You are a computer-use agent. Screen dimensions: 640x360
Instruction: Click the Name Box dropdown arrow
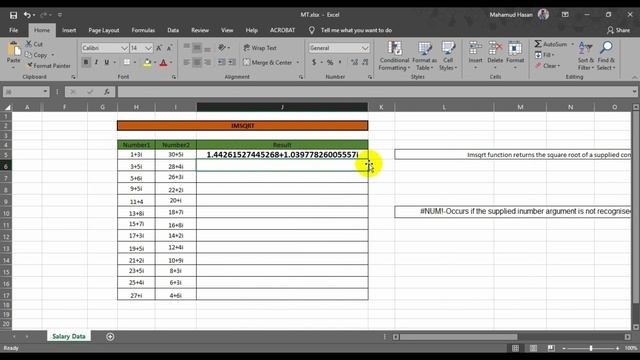[45, 92]
